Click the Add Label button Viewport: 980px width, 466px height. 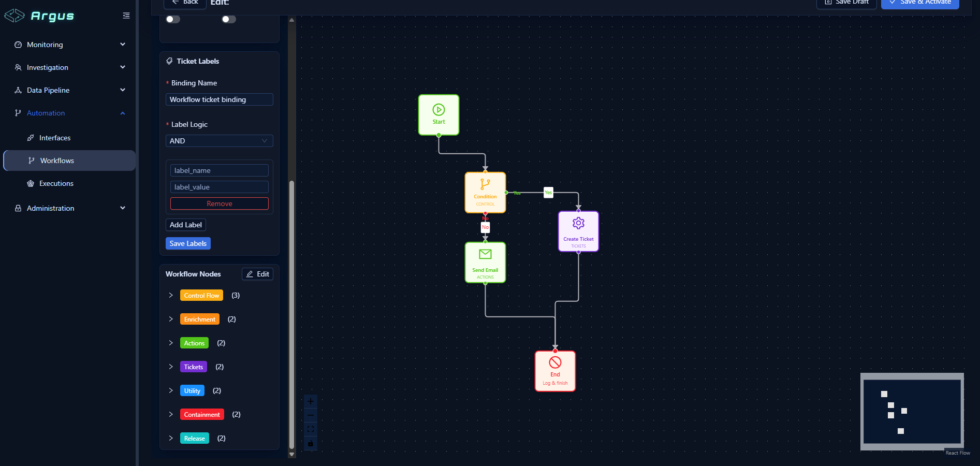186,225
